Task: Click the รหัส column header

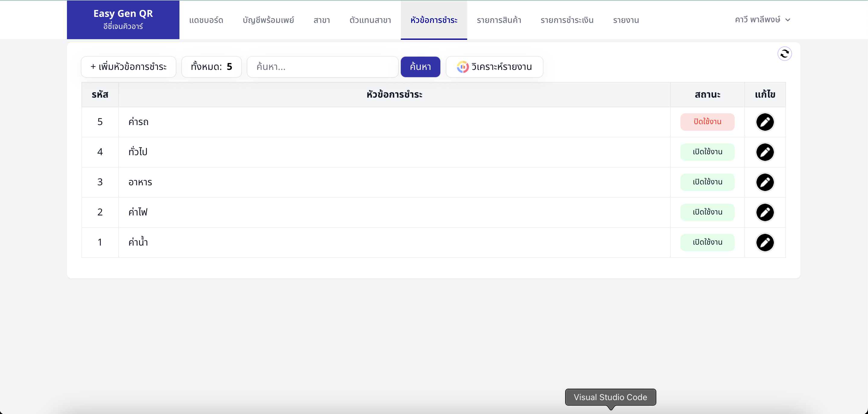Action: click(100, 95)
